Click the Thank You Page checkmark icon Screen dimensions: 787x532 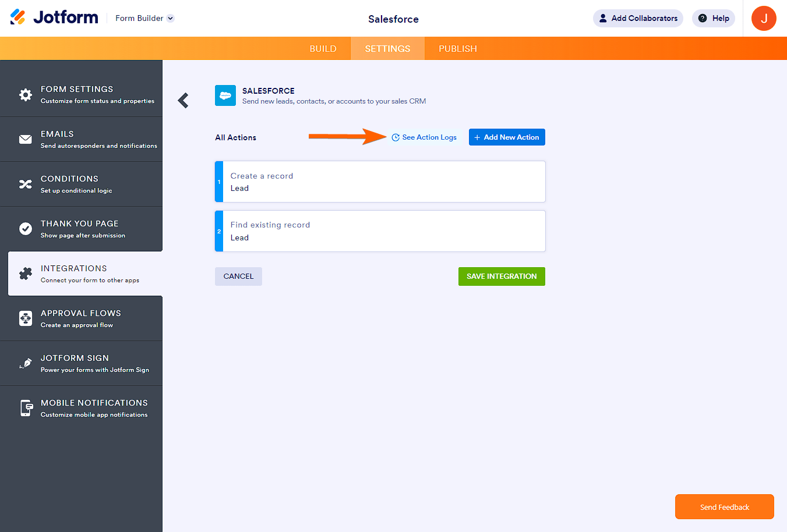pyautogui.click(x=26, y=229)
